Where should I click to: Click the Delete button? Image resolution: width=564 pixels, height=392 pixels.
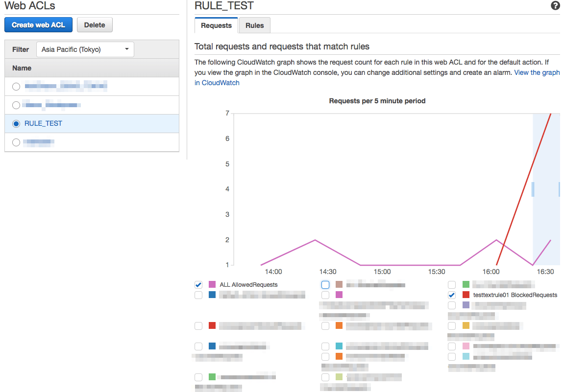tap(95, 25)
